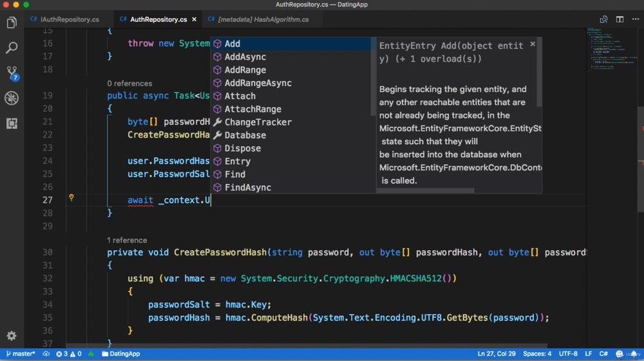Screen dimensions: 644x361
Task: Split the editor with the split icon
Action: [620, 19]
